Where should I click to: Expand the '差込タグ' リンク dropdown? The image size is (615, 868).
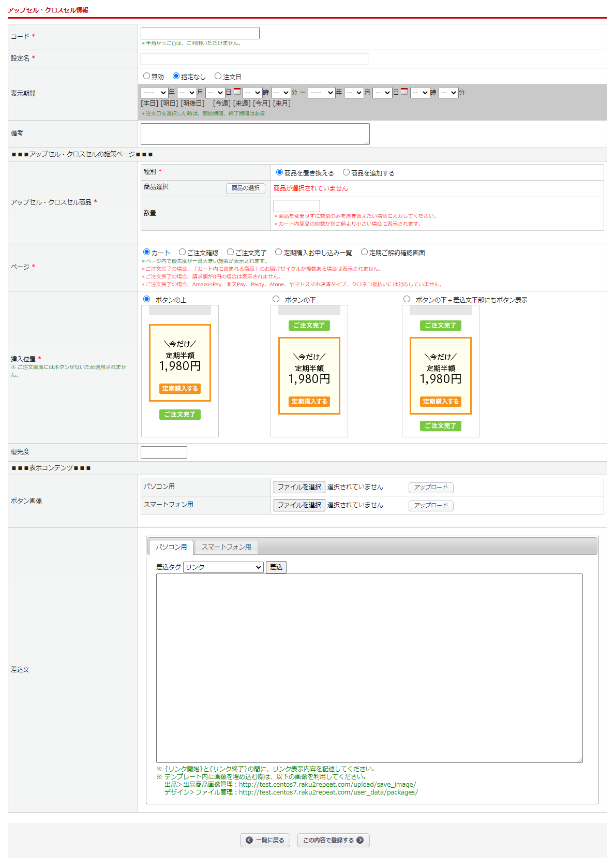(223, 567)
